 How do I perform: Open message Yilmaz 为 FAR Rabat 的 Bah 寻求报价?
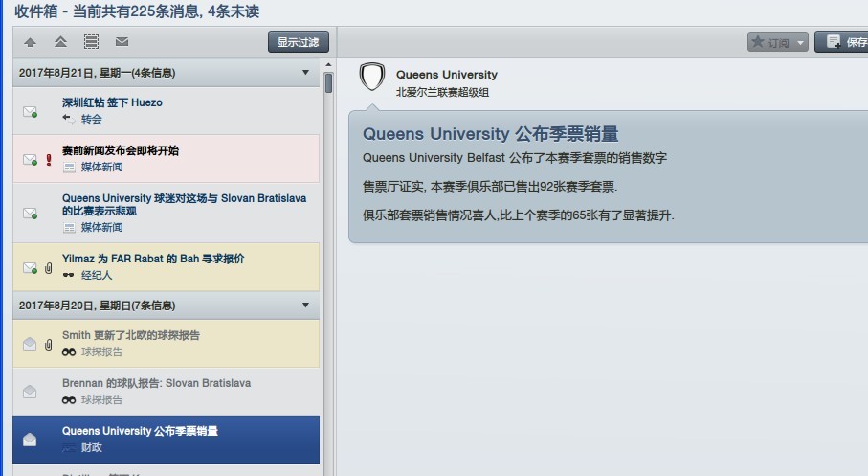[x=167, y=267]
